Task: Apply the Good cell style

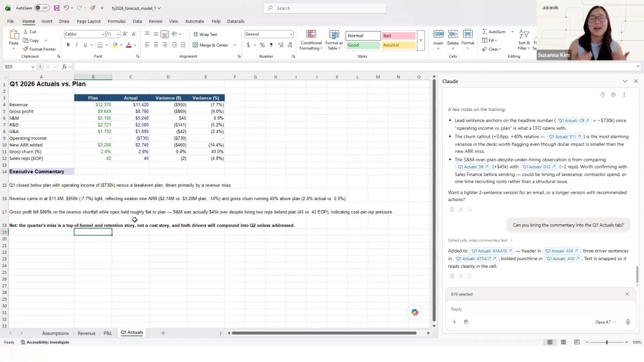Action: click(x=363, y=45)
